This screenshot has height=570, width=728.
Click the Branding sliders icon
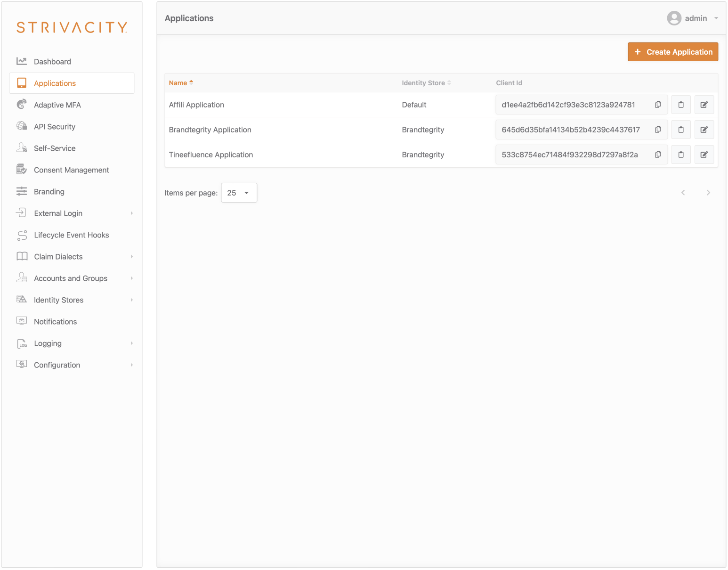click(x=22, y=191)
